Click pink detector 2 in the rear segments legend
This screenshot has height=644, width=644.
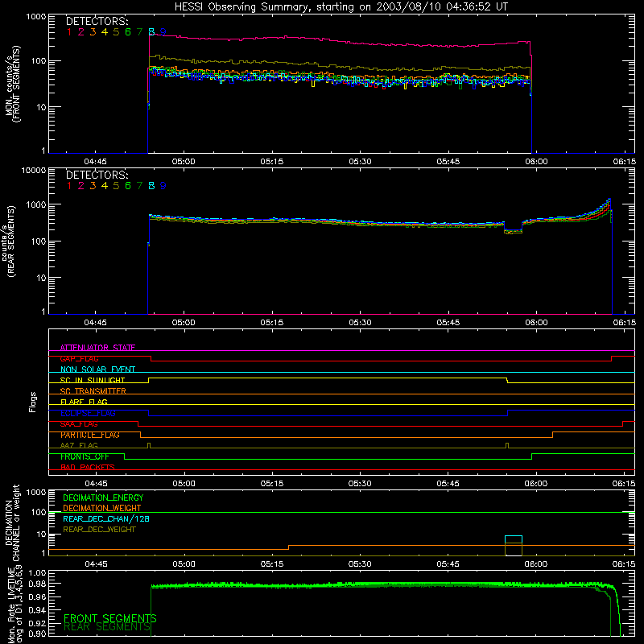[81, 186]
